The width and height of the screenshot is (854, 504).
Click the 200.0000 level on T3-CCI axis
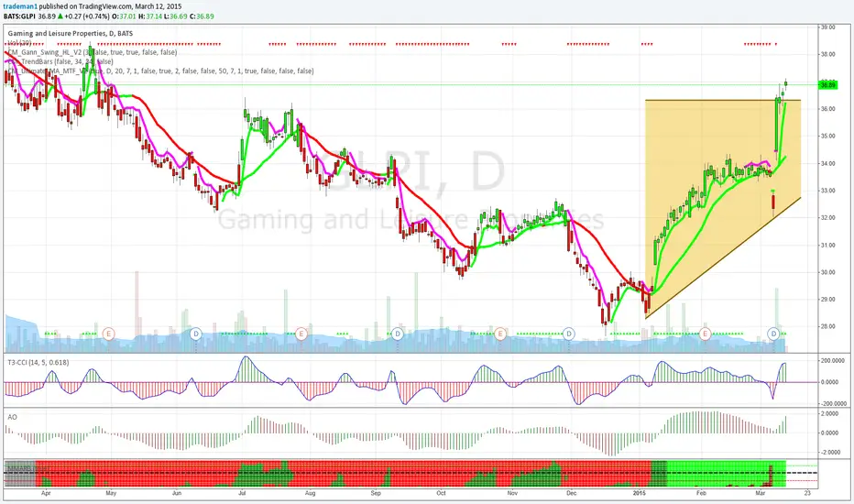pos(833,361)
